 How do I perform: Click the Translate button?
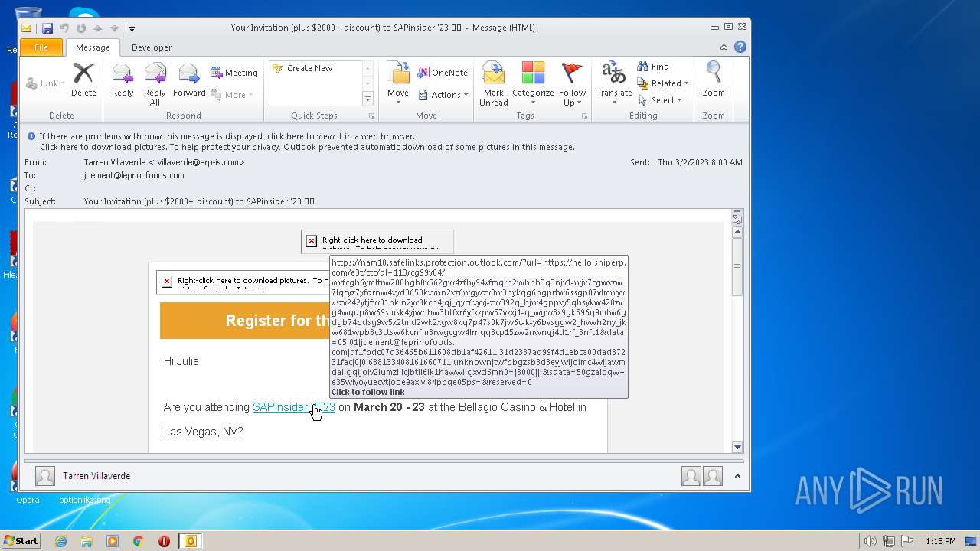point(614,84)
